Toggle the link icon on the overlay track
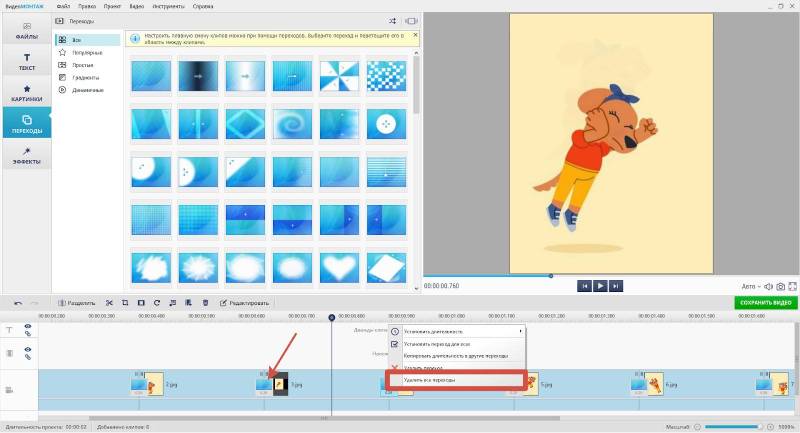The image size is (800, 433). [x=28, y=357]
